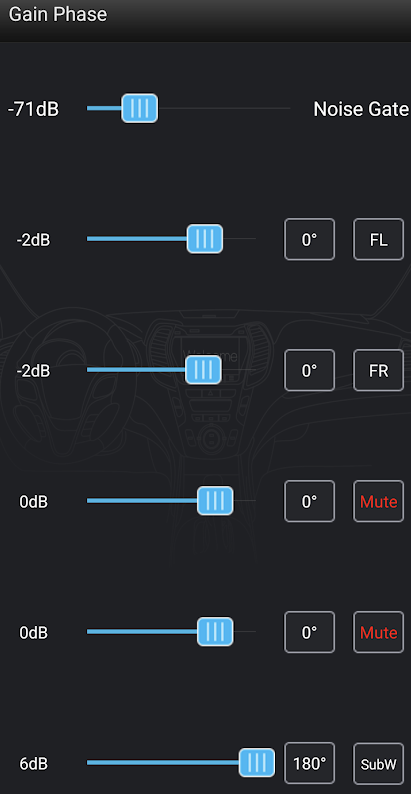Click the FR channel gain slider handle
The image size is (411, 794).
click(x=203, y=370)
